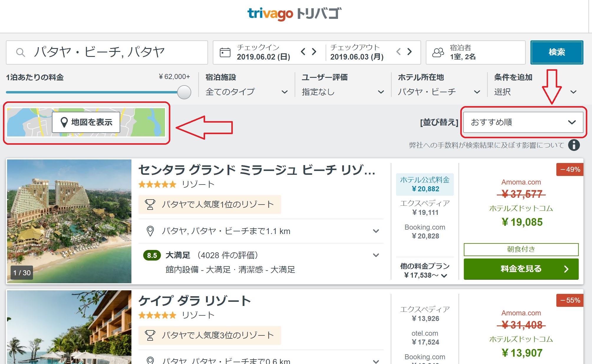
Task: Click the info icon about commission influence
Action: 574,145
